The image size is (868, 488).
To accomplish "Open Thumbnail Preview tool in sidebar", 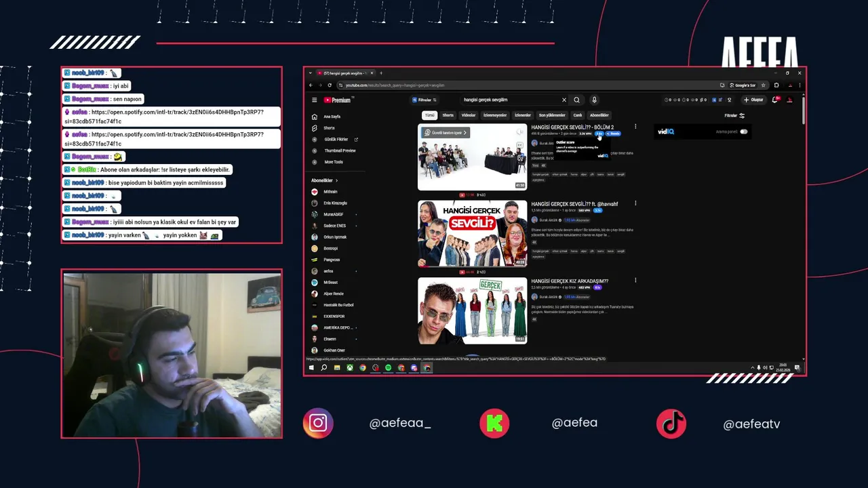I will tap(340, 150).
